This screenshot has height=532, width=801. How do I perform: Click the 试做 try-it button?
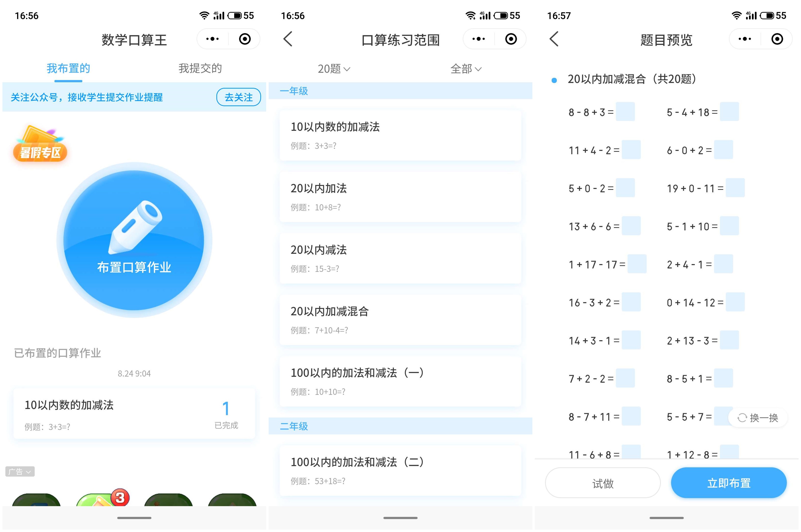[603, 483]
